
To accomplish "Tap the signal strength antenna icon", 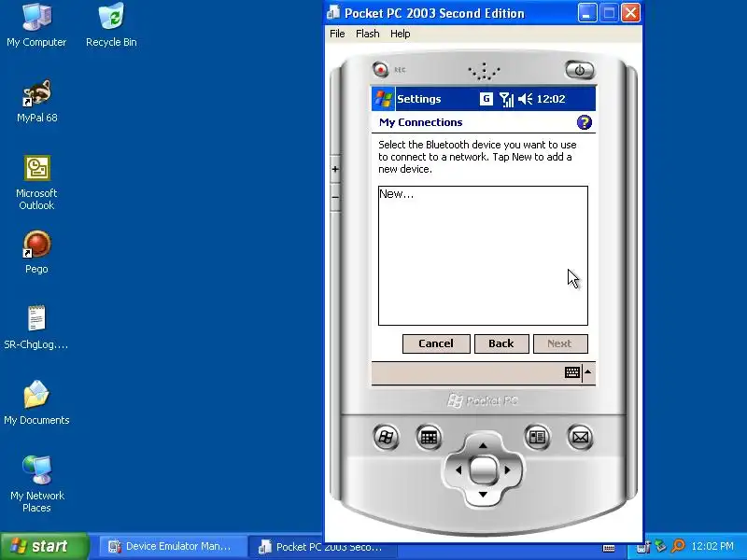I will [506, 99].
